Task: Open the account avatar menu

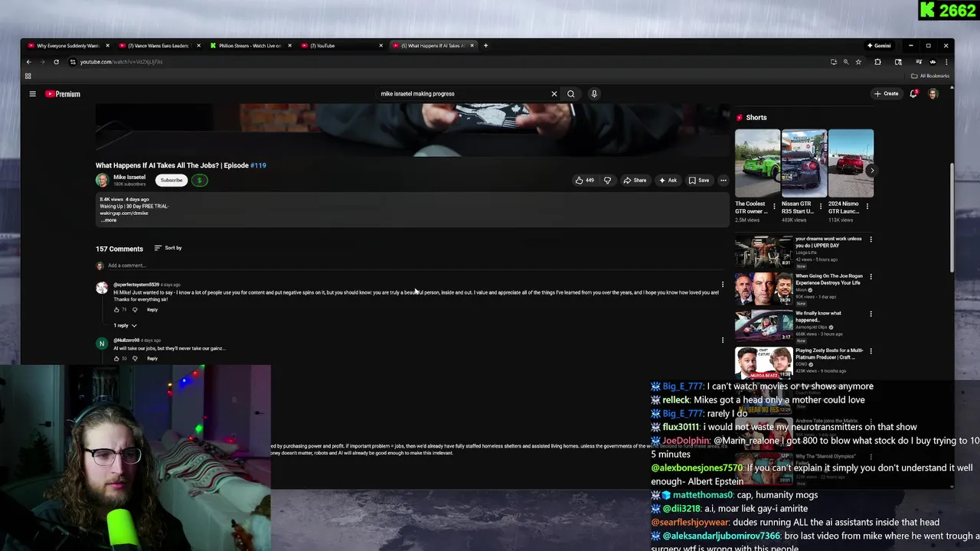Action: tap(933, 94)
